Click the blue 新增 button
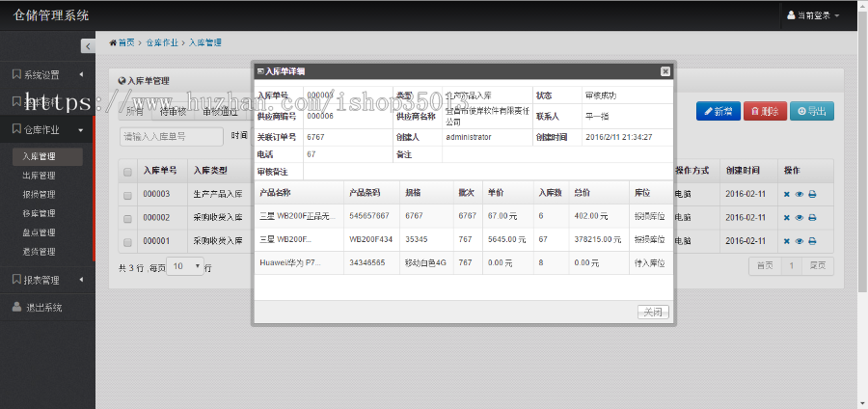The image size is (868, 409). tap(718, 111)
